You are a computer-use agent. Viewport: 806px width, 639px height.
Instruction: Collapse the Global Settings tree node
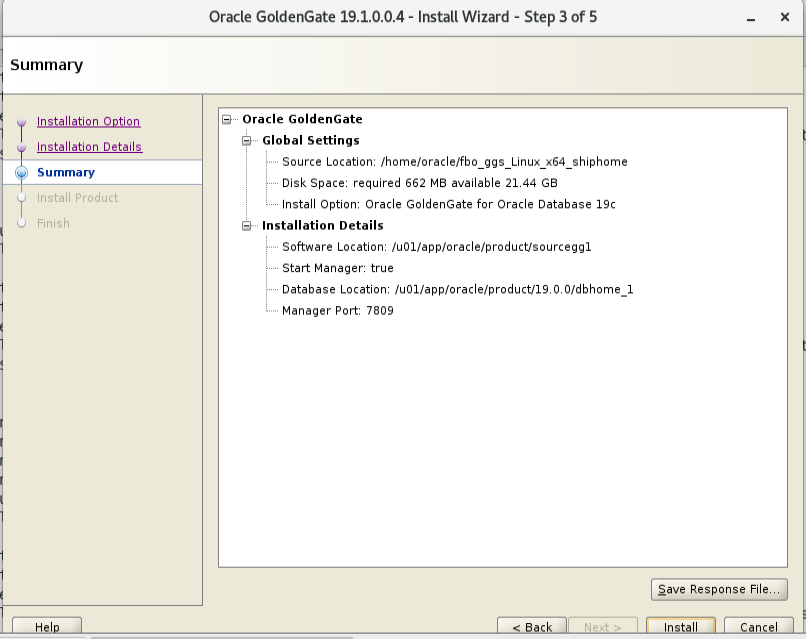pos(247,140)
